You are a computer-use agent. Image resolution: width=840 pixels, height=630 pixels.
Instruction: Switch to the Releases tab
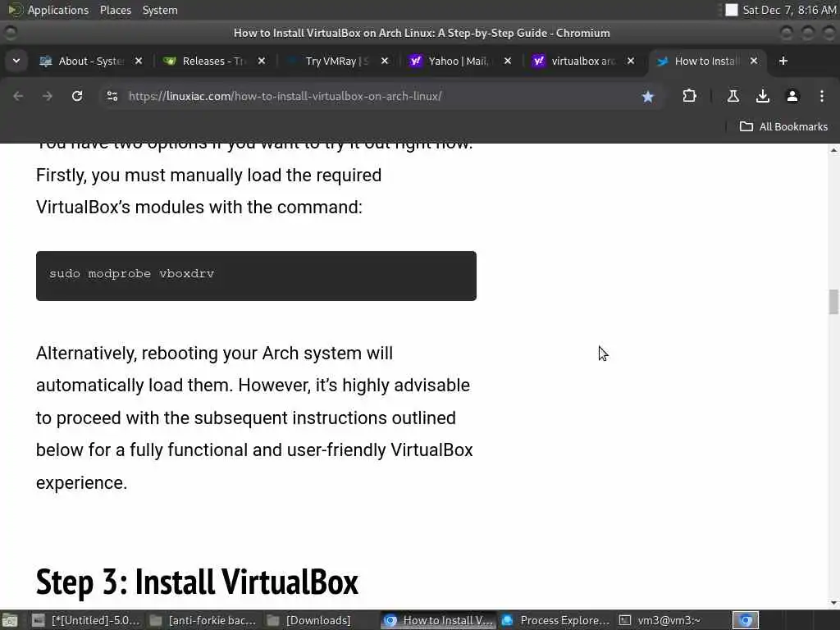pyautogui.click(x=212, y=61)
